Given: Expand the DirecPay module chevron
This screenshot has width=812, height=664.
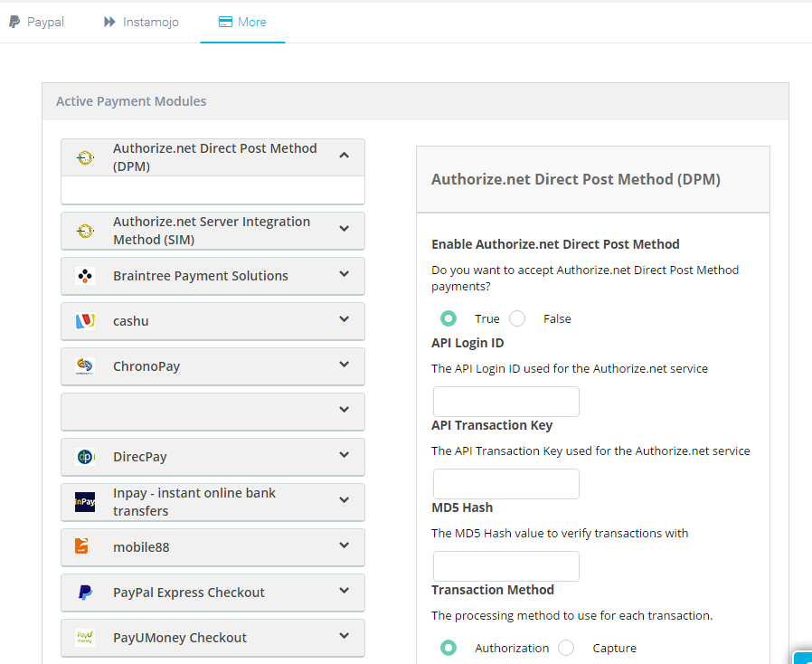Looking at the screenshot, I should [x=344, y=455].
